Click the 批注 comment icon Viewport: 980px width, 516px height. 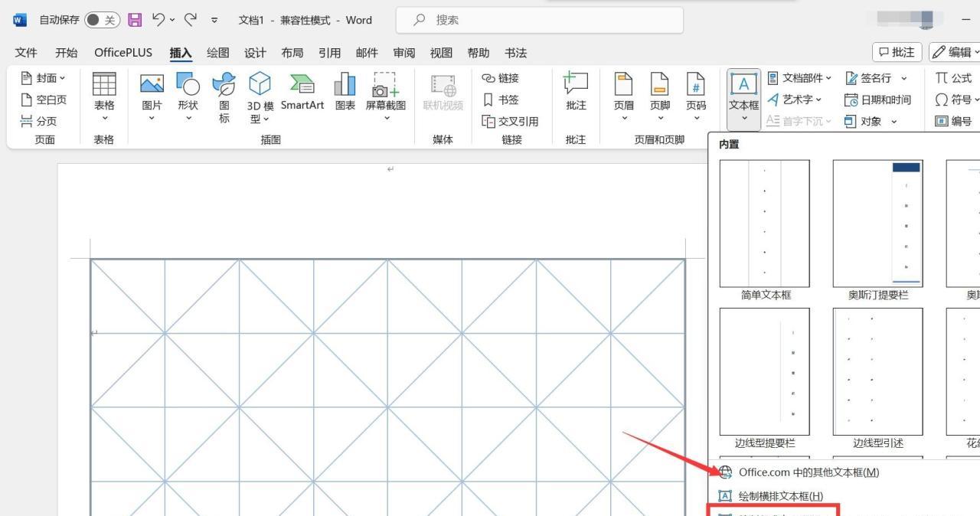tap(575, 92)
